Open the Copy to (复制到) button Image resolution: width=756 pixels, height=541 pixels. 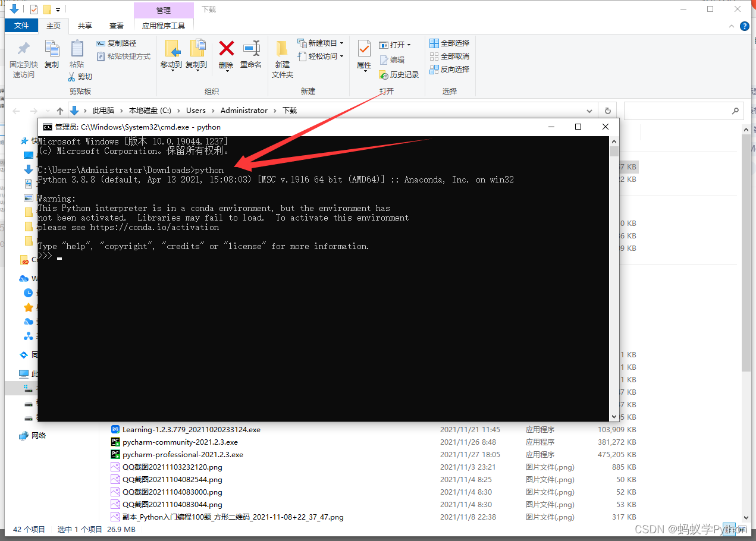tap(196, 55)
